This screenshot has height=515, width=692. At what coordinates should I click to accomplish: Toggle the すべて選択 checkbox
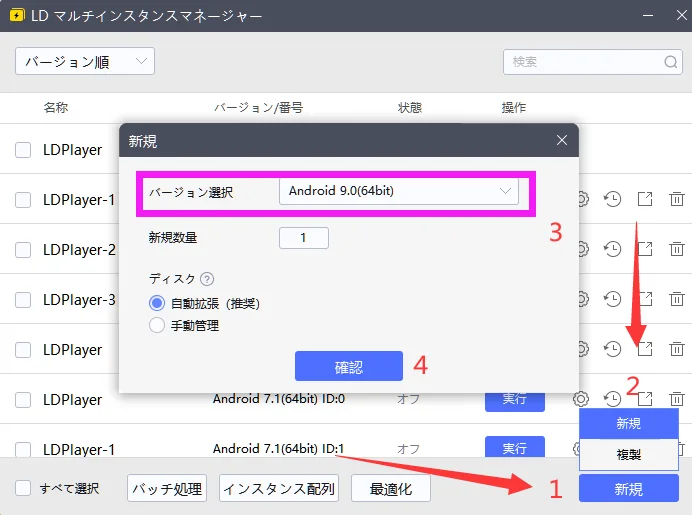tap(23, 488)
